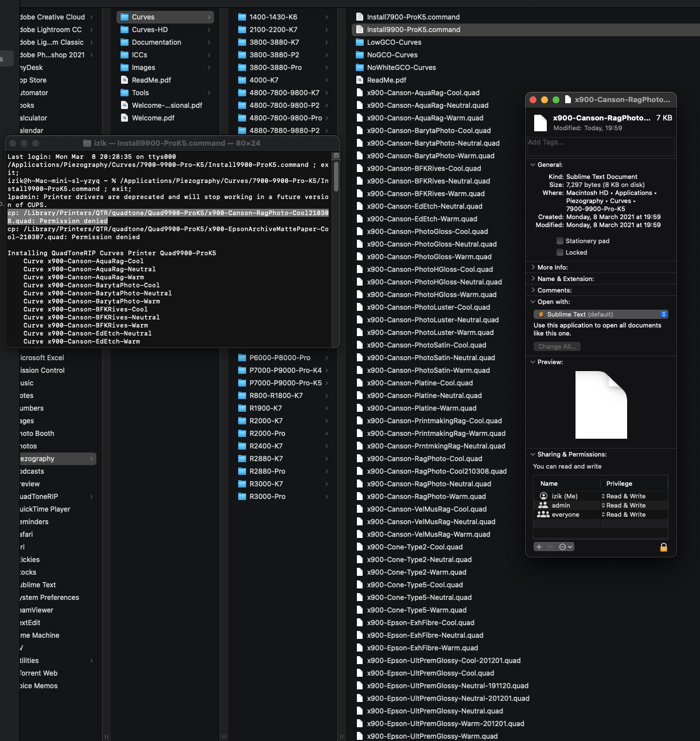Enable the Stationery pad checkbox
Viewport: 700px width, 741px height.
click(x=560, y=241)
